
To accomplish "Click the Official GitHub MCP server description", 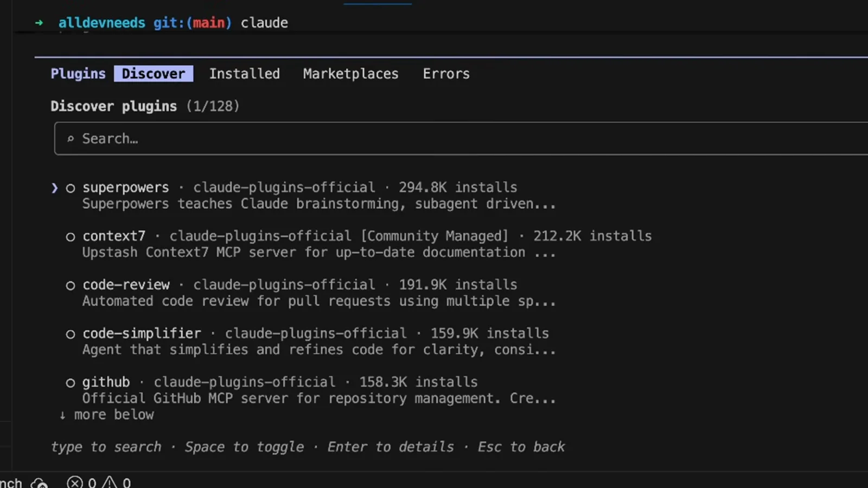I will point(319,399).
